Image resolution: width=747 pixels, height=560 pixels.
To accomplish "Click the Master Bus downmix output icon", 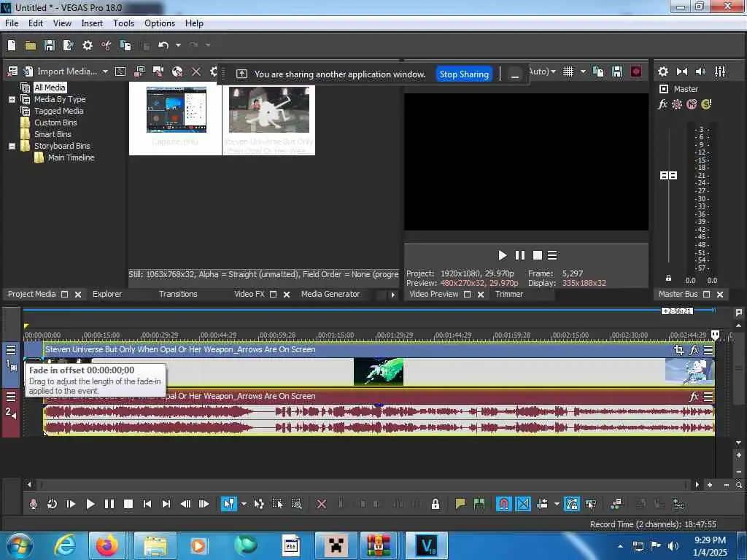I will pos(682,71).
